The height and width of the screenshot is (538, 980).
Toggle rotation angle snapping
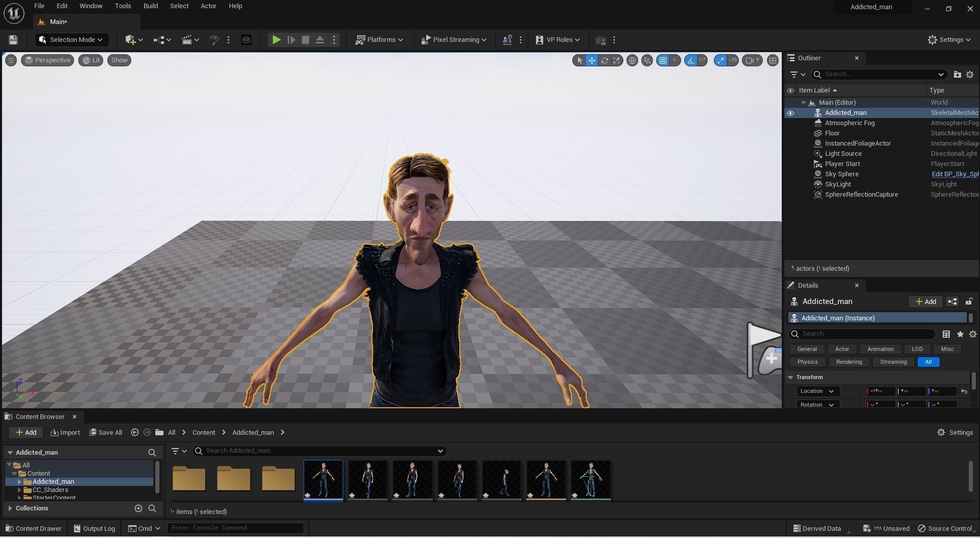pyautogui.click(x=690, y=60)
